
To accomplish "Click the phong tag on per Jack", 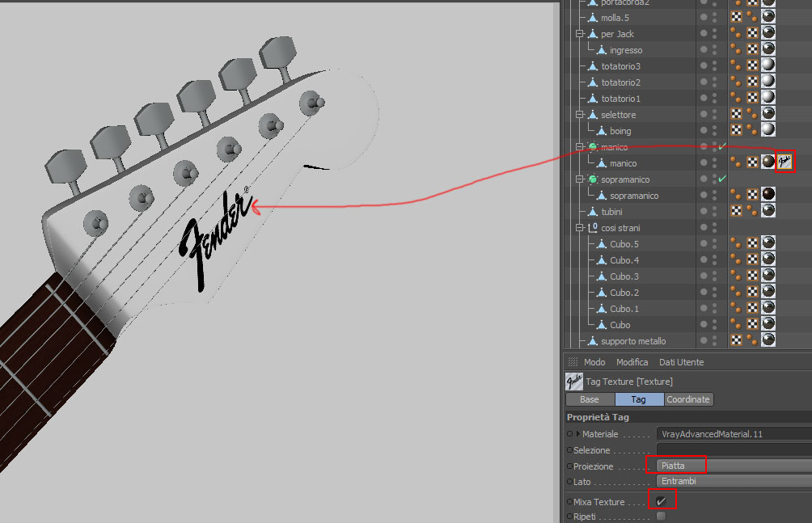I will tap(736, 33).
